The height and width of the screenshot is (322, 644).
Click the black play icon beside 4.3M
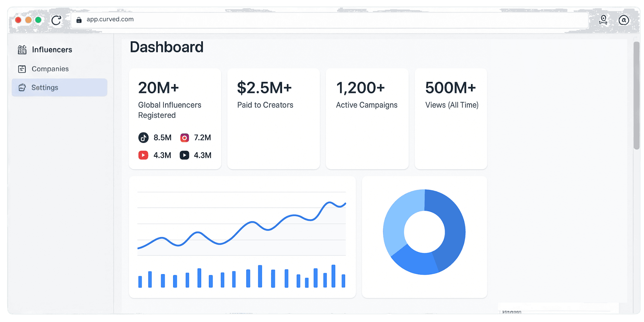click(184, 155)
